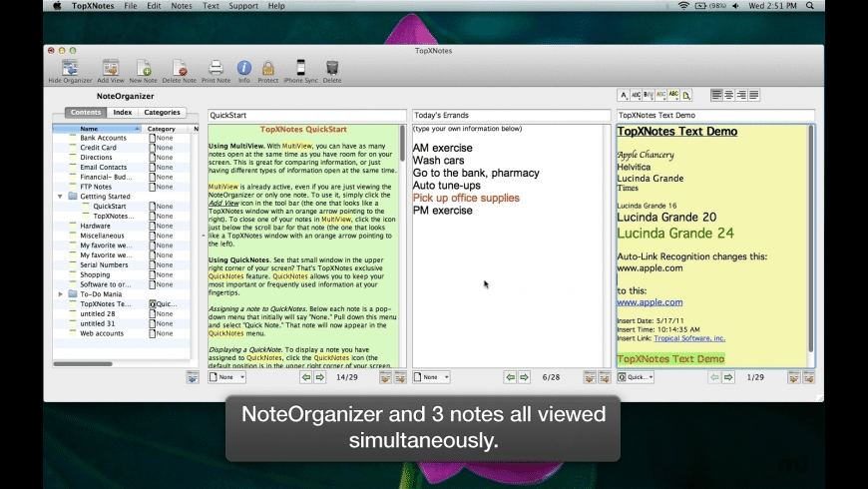Toggle right text alignment
This screenshot has height=489, width=868.
click(x=741, y=95)
